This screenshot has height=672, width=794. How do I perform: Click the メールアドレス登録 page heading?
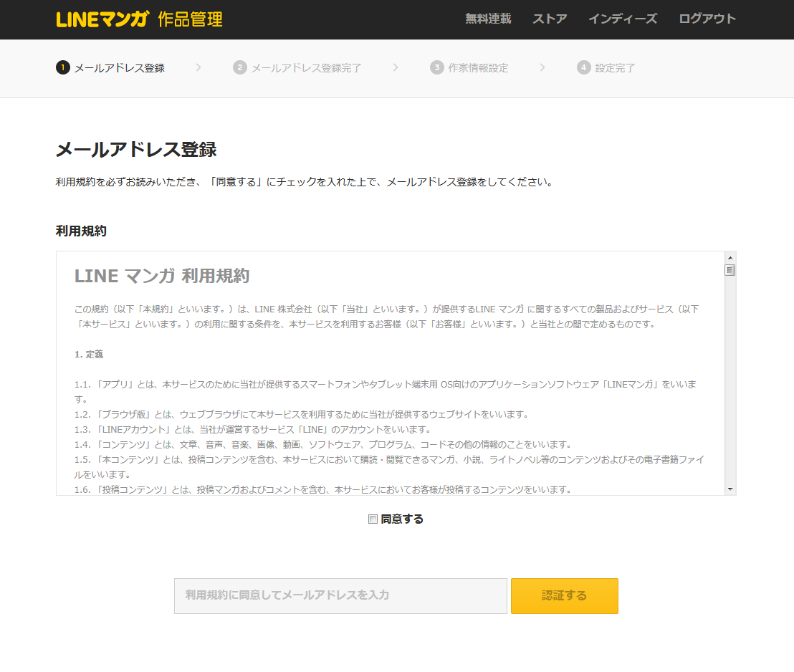(x=136, y=150)
